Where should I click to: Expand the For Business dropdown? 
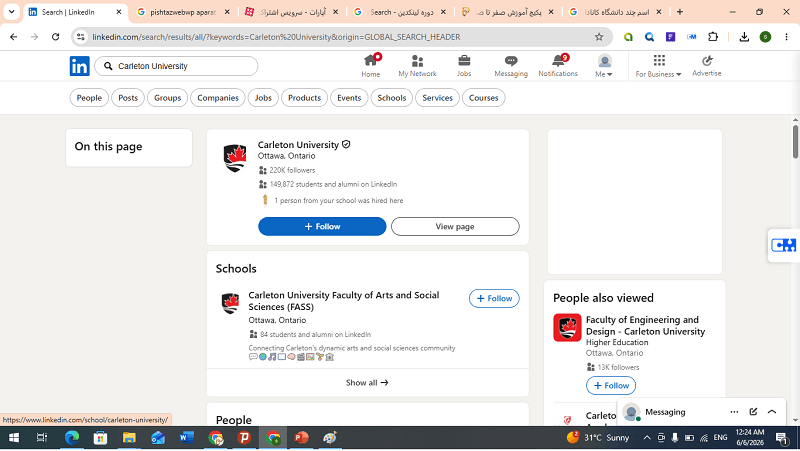coord(659,66)
